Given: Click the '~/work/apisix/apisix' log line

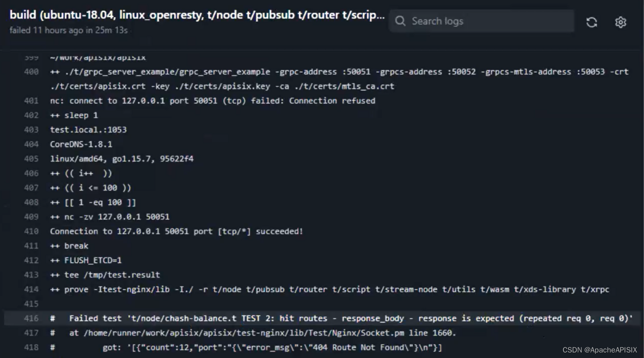Looking at the screenshot, I should coord(97,57).
